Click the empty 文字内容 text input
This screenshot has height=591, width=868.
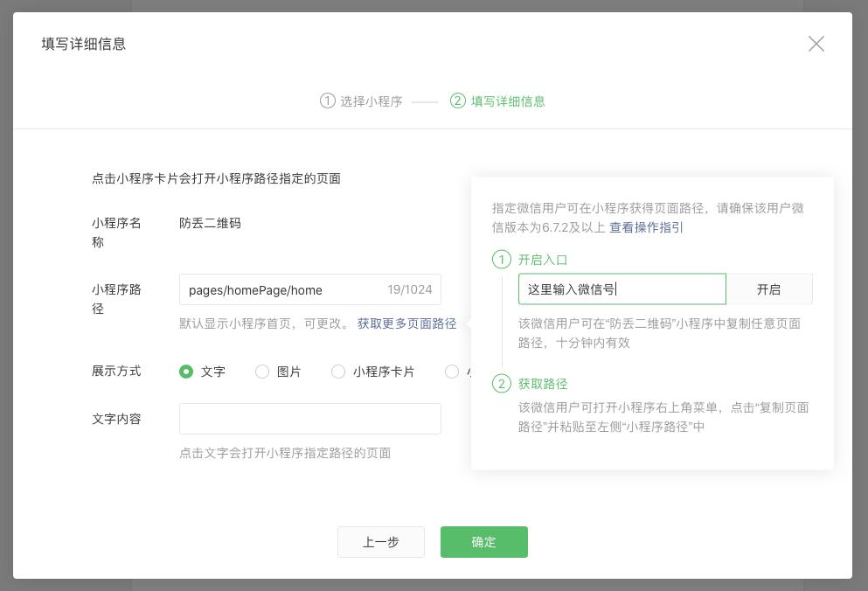click(310, 419)
